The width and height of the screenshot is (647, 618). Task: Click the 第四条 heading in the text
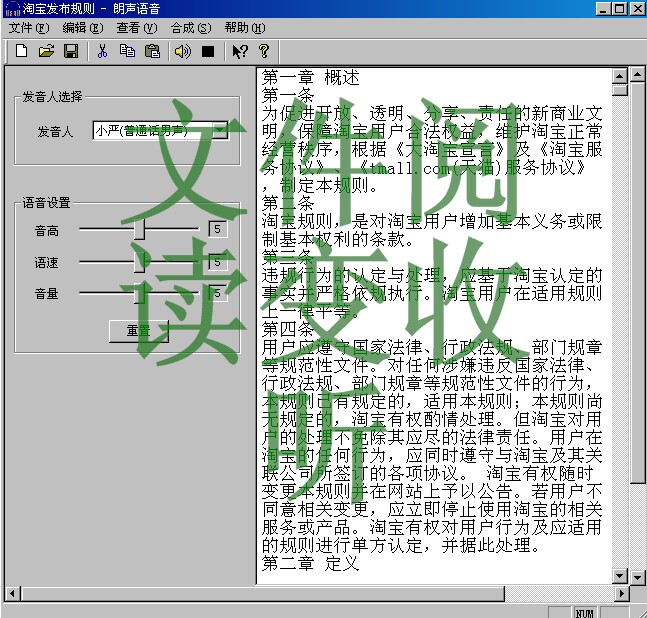(288, 329)
